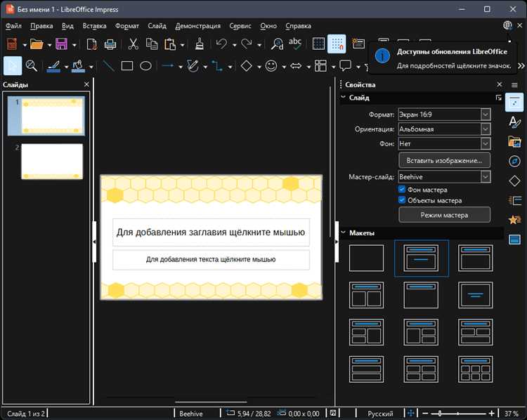Choose the fill color bucket tool
This screenshot has width=527, height=420.
point(79,66)
